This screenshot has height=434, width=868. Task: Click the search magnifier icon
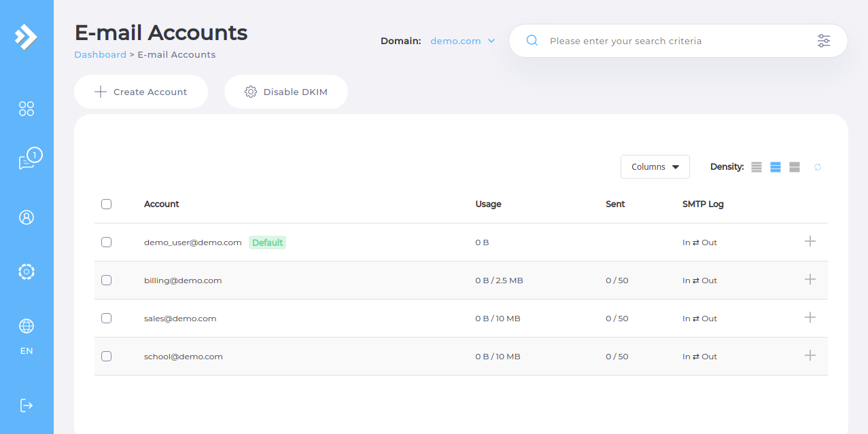[532, 41]
